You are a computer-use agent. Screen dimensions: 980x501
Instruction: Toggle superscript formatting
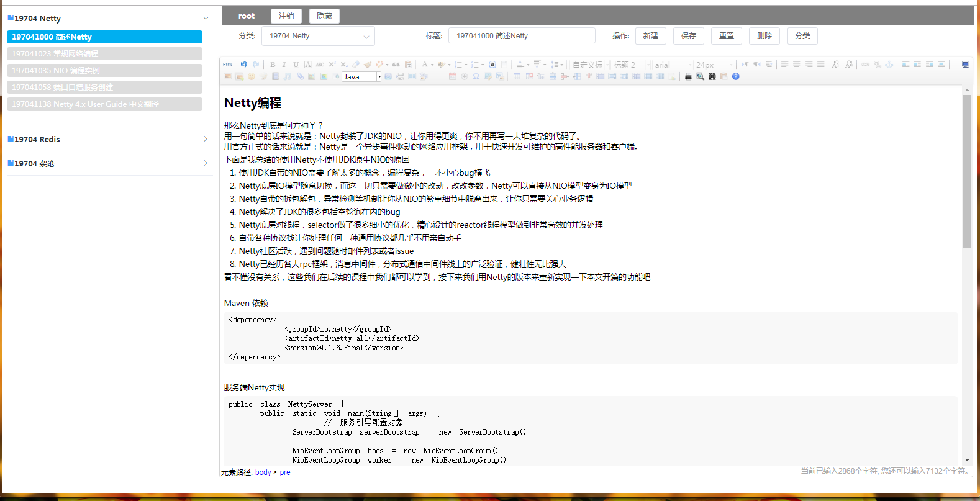click(332, 65)
